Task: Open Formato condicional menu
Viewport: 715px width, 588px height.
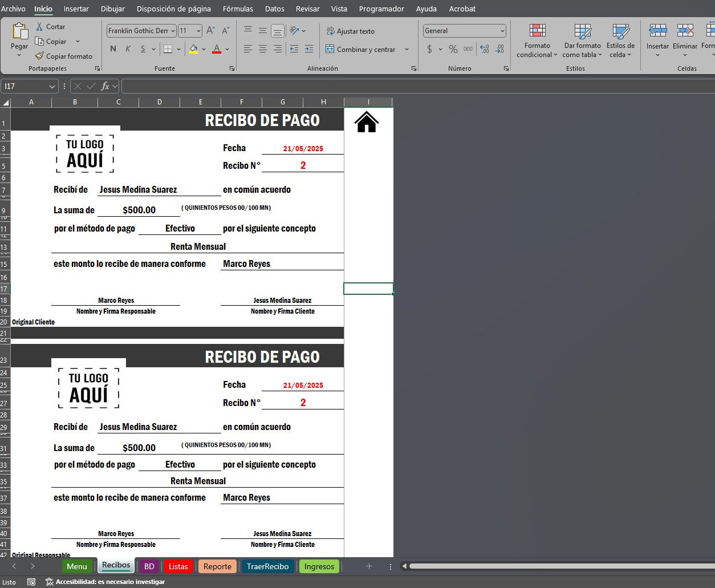Action: tap(537, 41)
